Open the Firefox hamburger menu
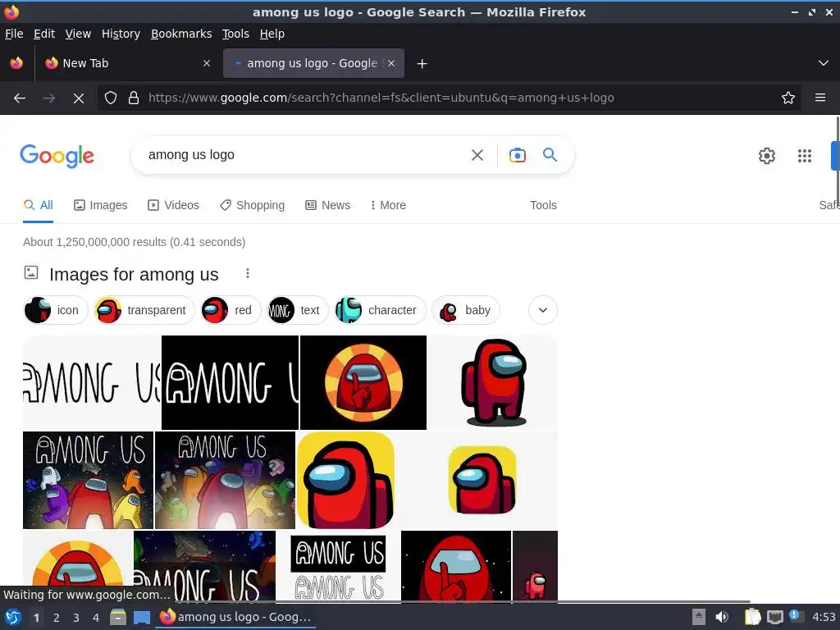Viewport: 840px width, 630px height. point(820,98)
